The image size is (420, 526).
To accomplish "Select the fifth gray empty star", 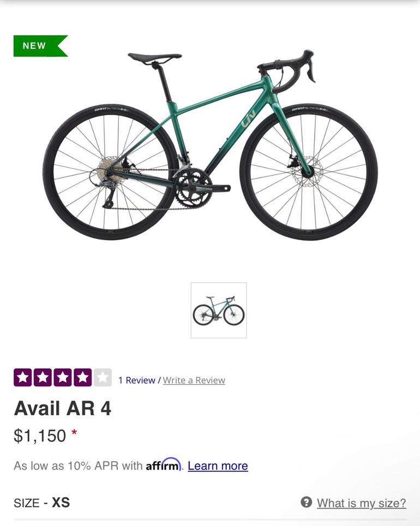I will point(103,378).
